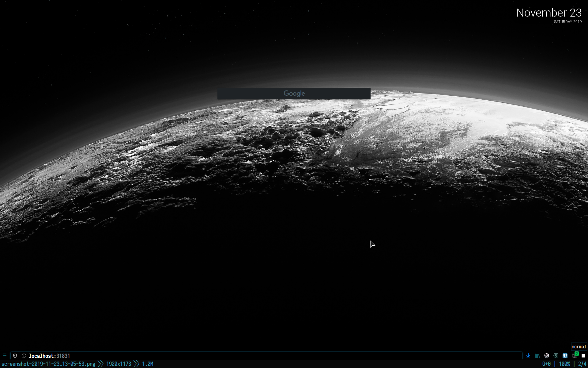Click the localhost:31831 address field
The width and height of the screenshot is (588, 368).
[x=266, y=356]
